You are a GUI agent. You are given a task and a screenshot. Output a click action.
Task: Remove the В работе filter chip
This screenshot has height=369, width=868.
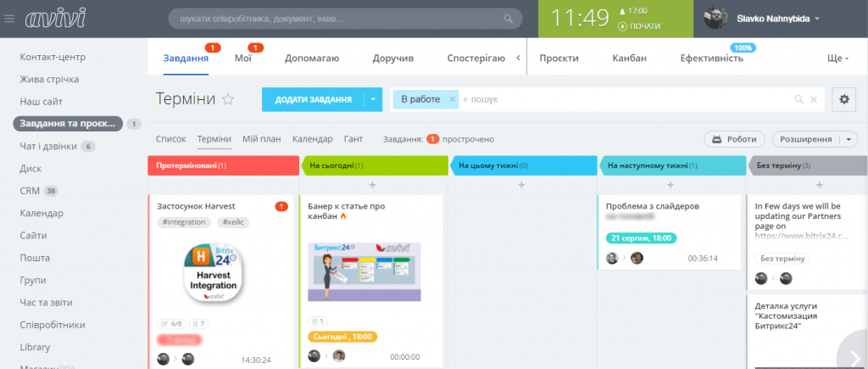coord(452,100)
